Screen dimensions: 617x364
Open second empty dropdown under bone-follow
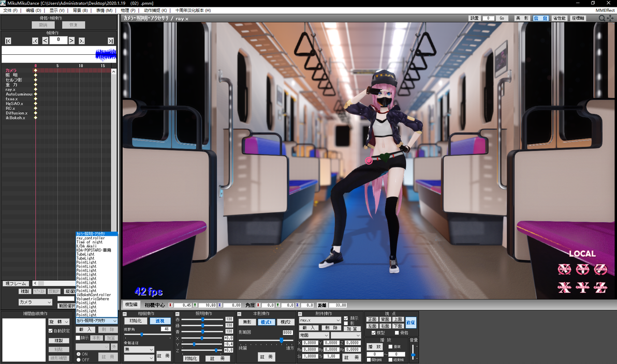tap(139, 358)
